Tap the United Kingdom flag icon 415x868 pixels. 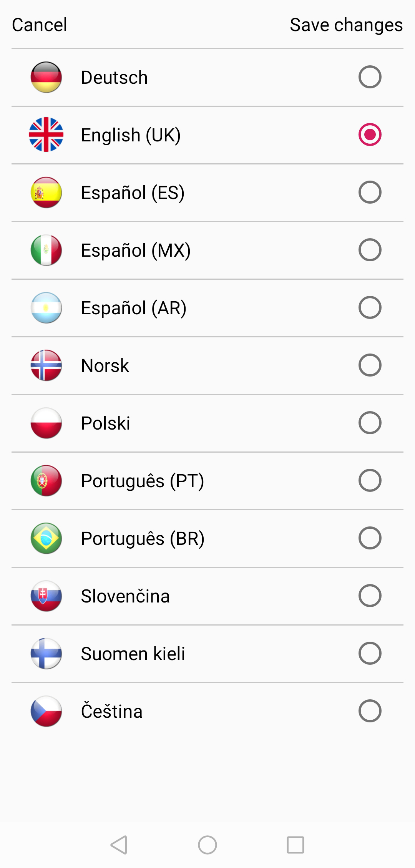point(46,135)
